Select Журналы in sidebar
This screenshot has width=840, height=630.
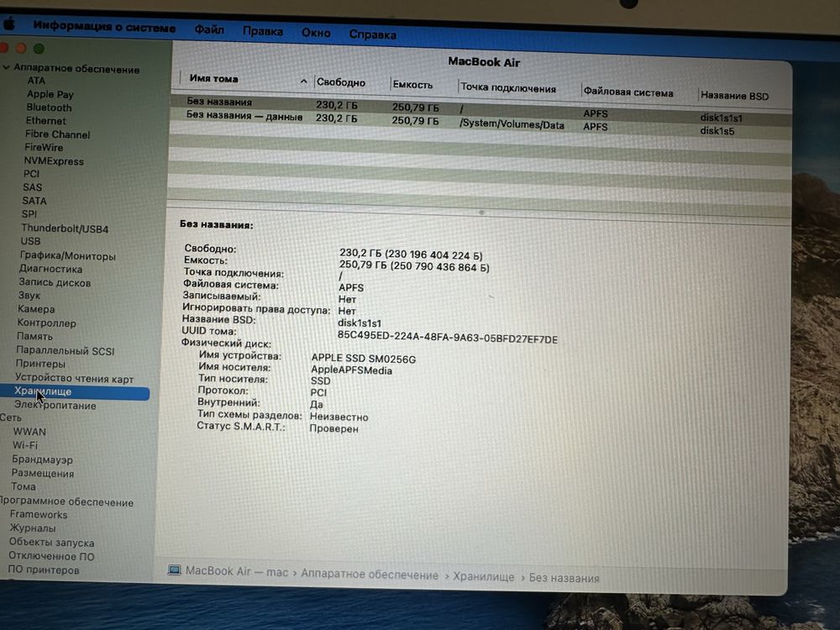pyautogui.click(x=32, y=528)
